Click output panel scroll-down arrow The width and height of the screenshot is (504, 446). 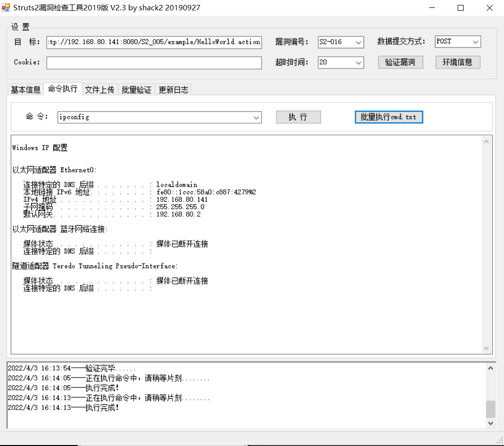click(x=486, y=348)
